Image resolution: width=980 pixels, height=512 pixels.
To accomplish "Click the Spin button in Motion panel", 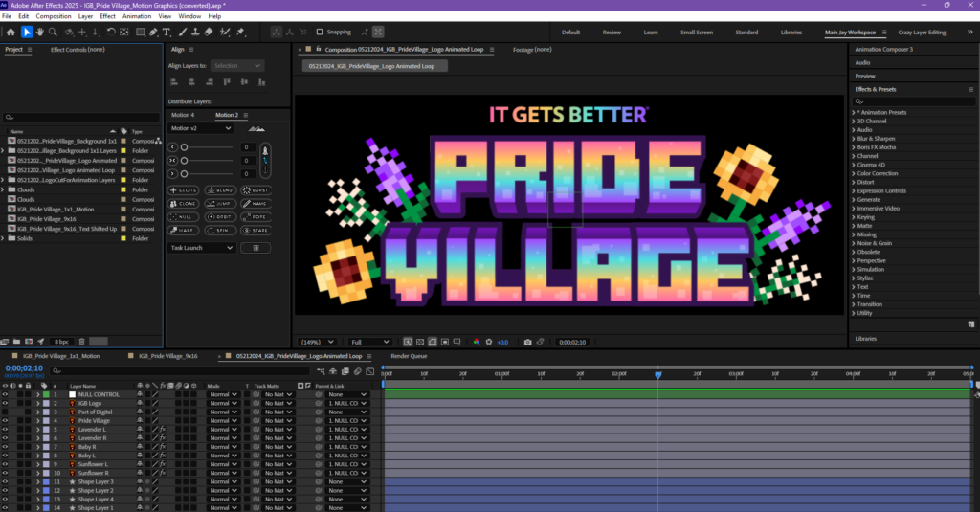I will 219,231.
